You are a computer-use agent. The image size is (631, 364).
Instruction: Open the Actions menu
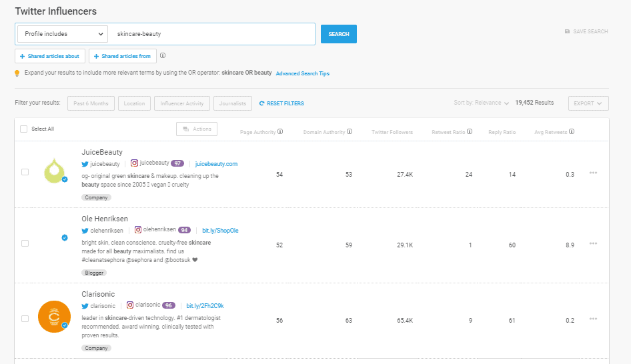[x=197, y=129]
